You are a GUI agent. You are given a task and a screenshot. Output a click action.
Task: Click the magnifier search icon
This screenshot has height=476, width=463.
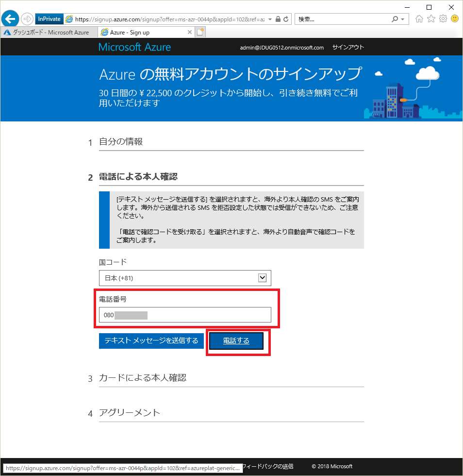[395, 19]
